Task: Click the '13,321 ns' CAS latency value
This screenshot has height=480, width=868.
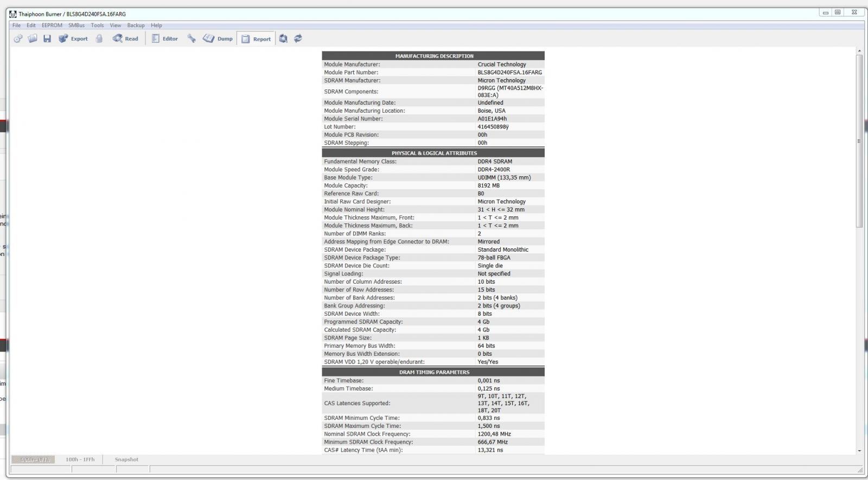Action: click(490, 450)
